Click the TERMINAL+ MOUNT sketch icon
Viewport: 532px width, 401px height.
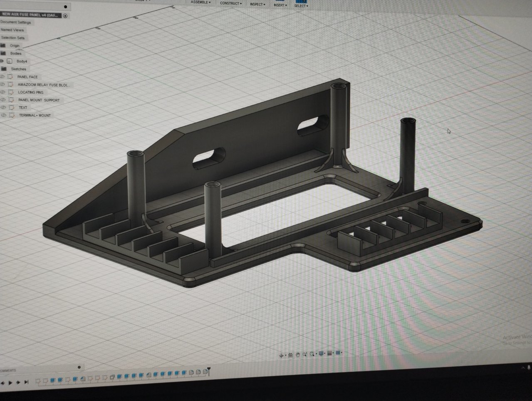pyautogui.click(x=12, y=115)
